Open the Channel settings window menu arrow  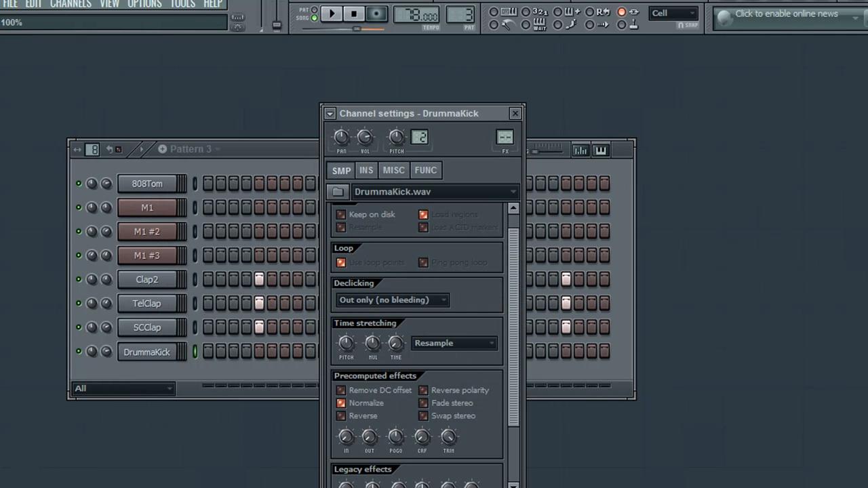tap(330, 114)
